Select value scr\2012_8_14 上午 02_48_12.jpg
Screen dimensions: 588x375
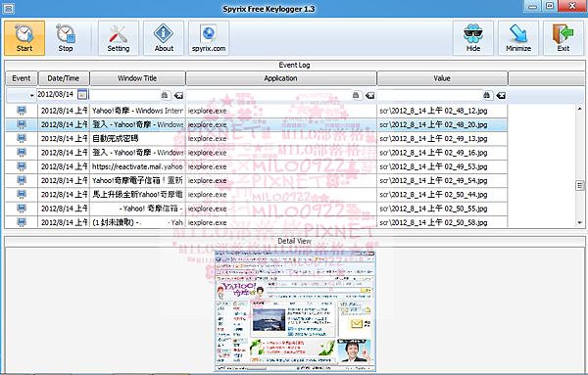pyautogui.click(x=442, y=111)
